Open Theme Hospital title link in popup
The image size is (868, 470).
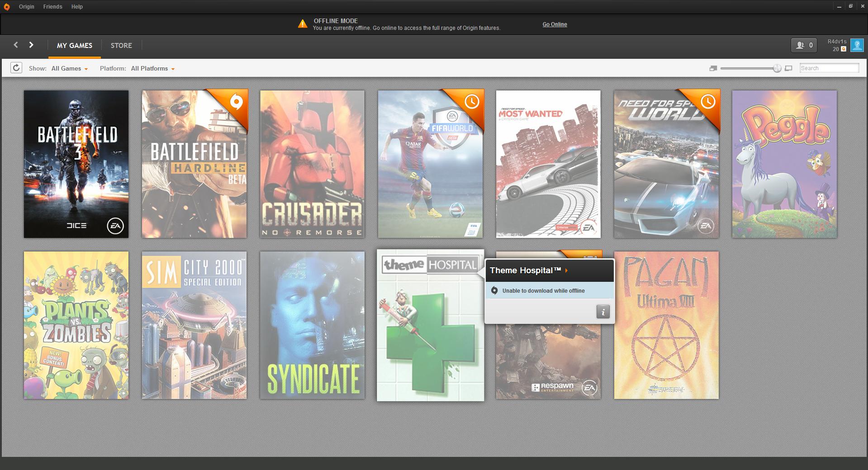(x=525, y=271)
